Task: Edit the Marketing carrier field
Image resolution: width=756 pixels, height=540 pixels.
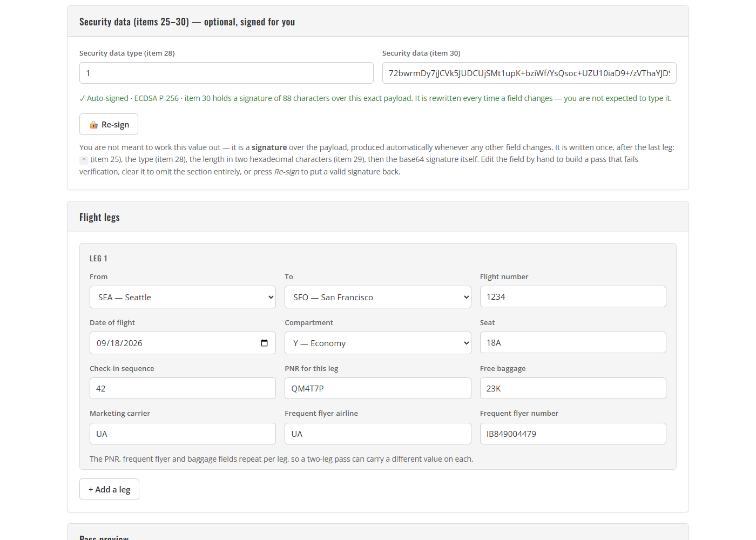Action: click(183, 434)
